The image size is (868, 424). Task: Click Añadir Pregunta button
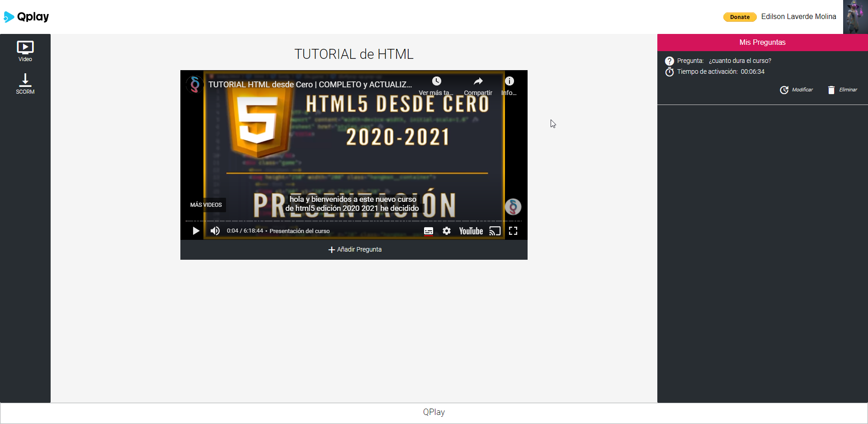pyautogui.click(x=355, y=250)
